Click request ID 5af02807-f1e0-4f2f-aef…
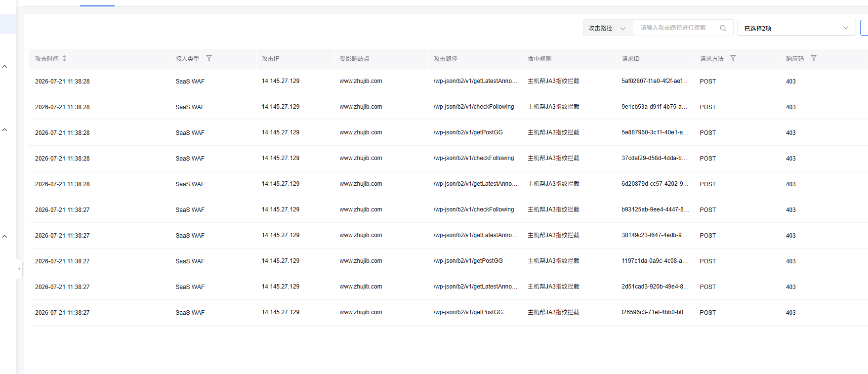This screenshot has width=868, height=374. tap(654, 81)
